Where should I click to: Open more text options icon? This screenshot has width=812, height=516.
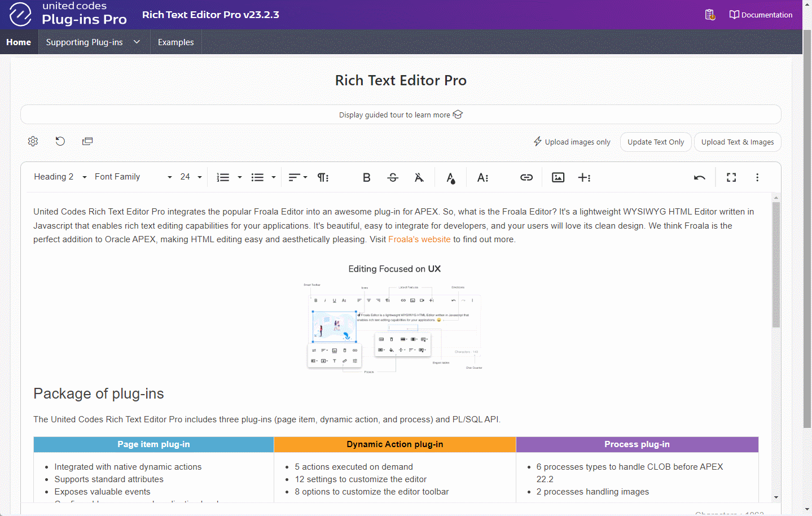point(482,177)
